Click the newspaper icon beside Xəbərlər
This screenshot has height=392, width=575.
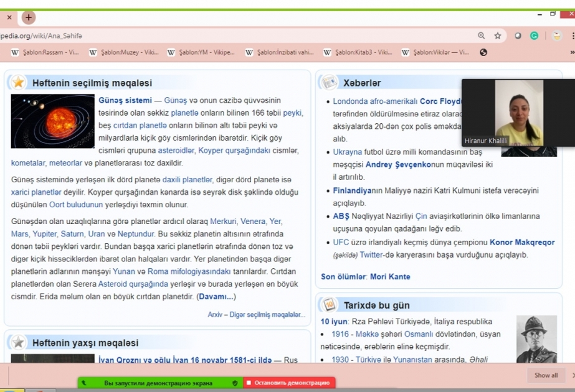pyautogui.click(x=329, y=82)
